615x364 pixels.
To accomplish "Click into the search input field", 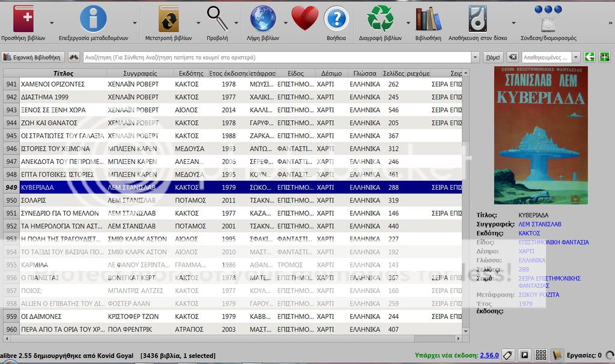I will [x=277, y=57].
